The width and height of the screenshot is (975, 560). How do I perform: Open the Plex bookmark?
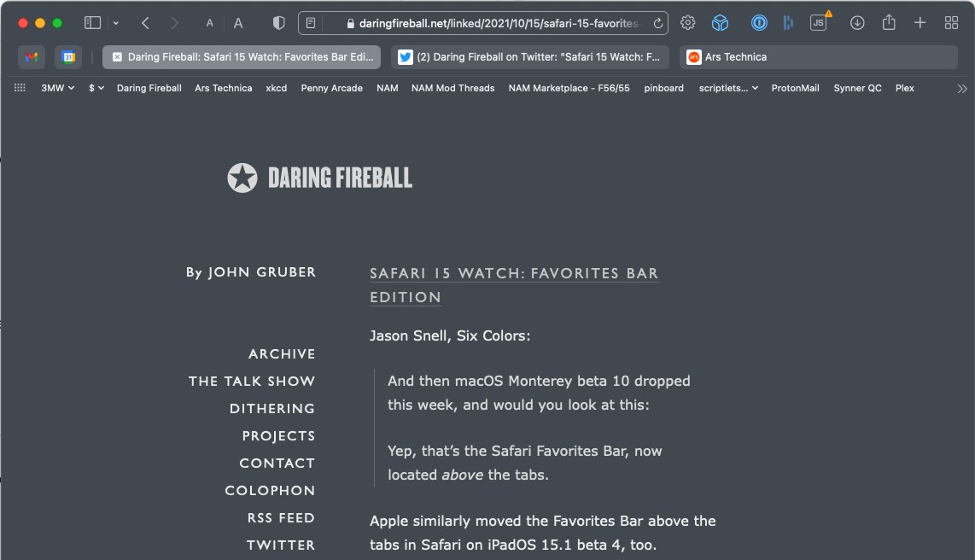point(905,88)
